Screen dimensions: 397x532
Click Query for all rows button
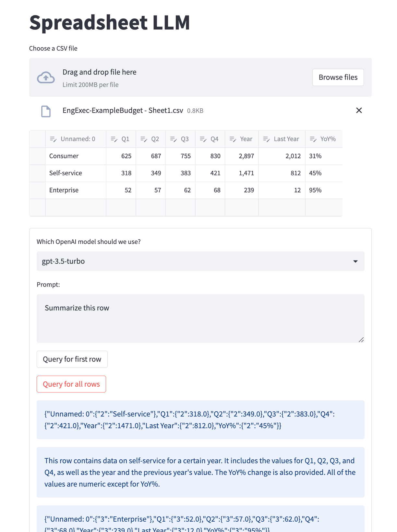tap(71, 384)
